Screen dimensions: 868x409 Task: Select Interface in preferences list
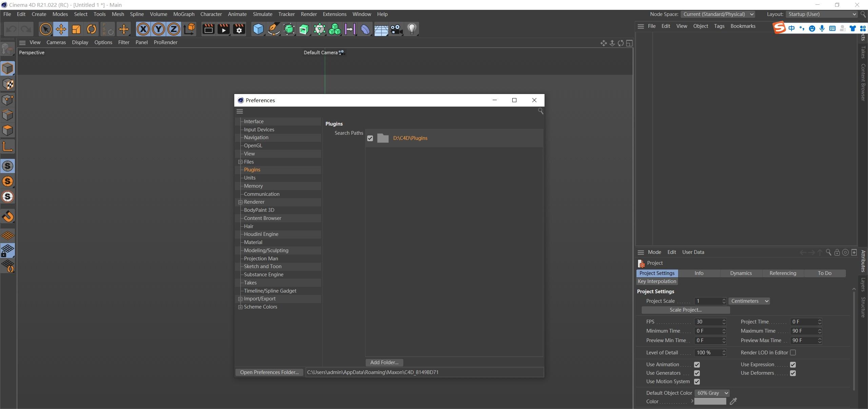point(254,122)
